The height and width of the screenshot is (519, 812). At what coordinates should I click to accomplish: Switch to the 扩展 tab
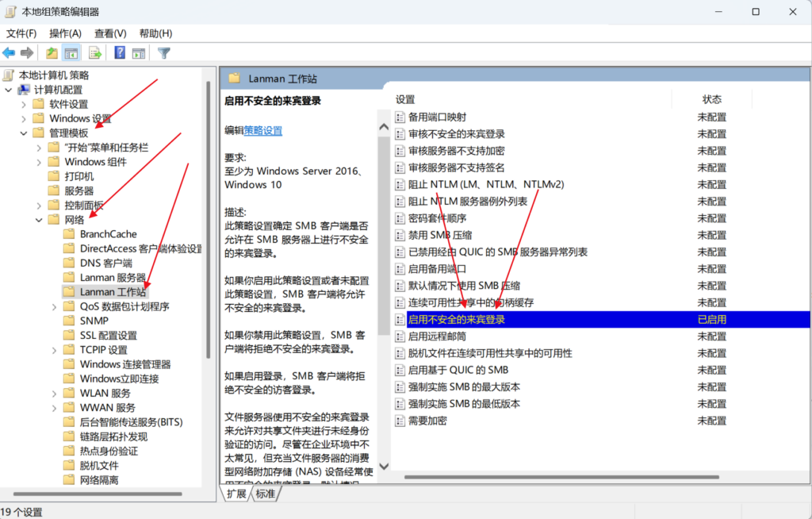[x=236, y=494]
